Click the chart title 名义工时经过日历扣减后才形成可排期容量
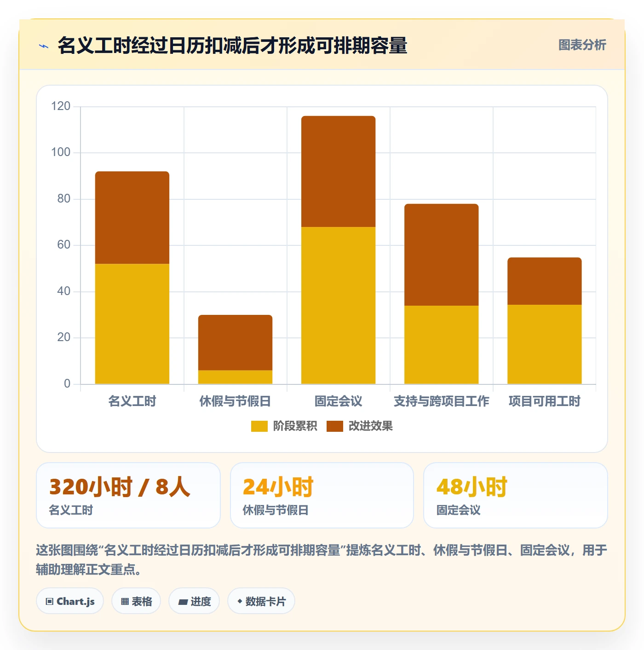Screen dimensions: 644x650 [x=232, y=46]
